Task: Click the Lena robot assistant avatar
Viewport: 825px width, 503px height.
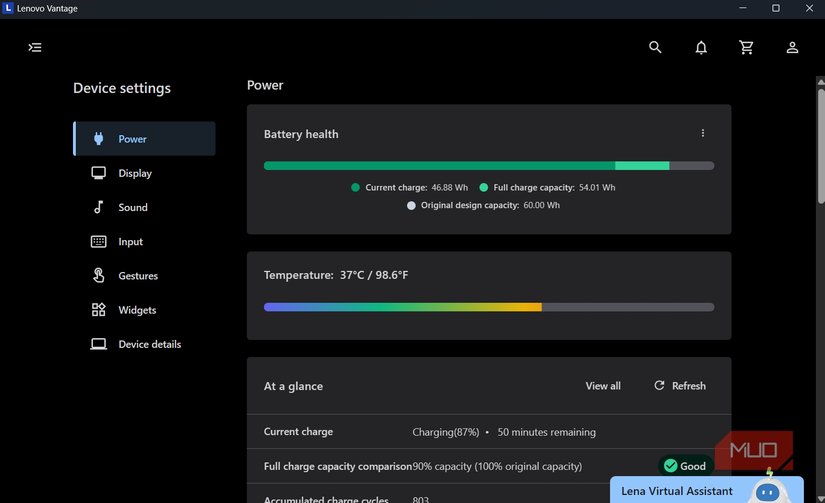Action: pos(767,489)
